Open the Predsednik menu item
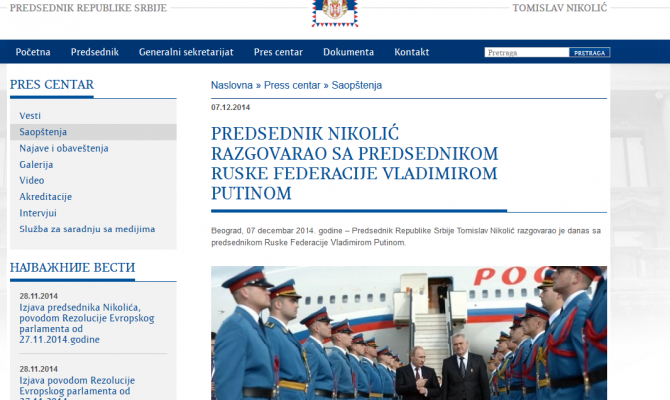Screen dimensions: 670x400 coord(94,52)
